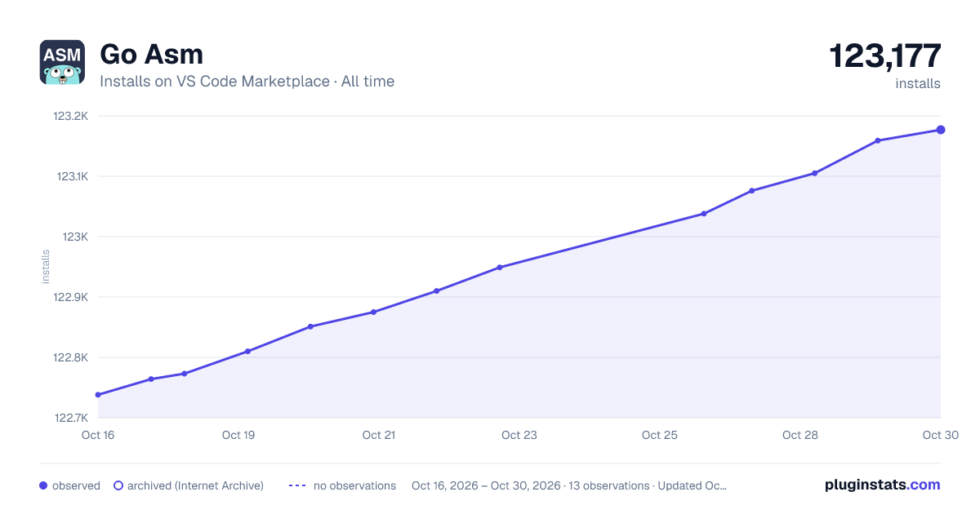Click the data point just before Oct 30

[x=878, y=140]
